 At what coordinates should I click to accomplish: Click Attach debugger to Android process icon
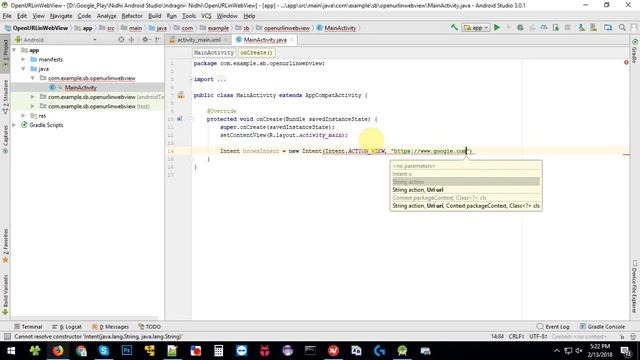(x=556, y=27)
